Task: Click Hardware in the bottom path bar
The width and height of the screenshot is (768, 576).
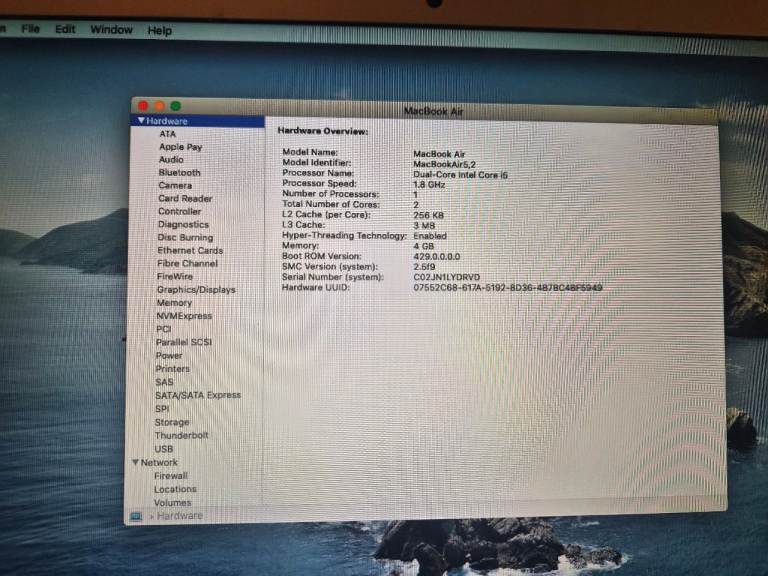Action: coord(180,516)
